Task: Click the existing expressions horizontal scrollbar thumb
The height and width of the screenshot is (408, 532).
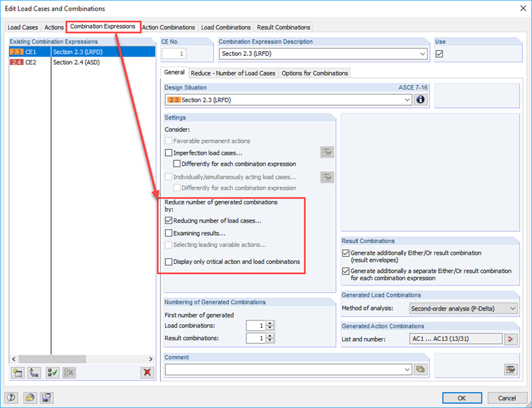Action: pyautogui.click(x=52, y=359)
